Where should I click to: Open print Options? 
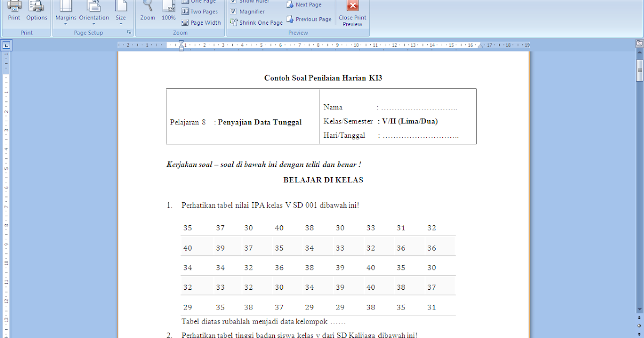point(37,11)
